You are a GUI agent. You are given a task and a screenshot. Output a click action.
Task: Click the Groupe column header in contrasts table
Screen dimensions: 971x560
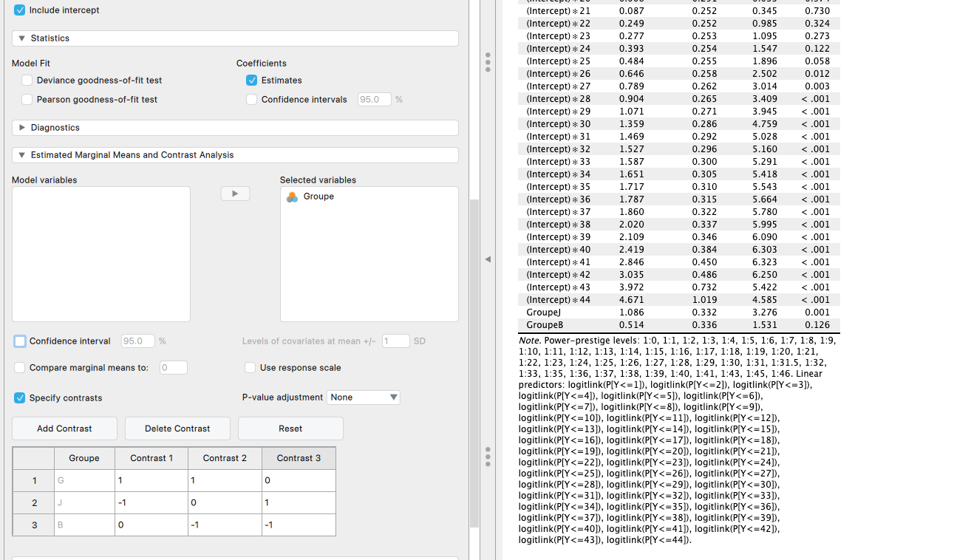[x=84, y=458]
